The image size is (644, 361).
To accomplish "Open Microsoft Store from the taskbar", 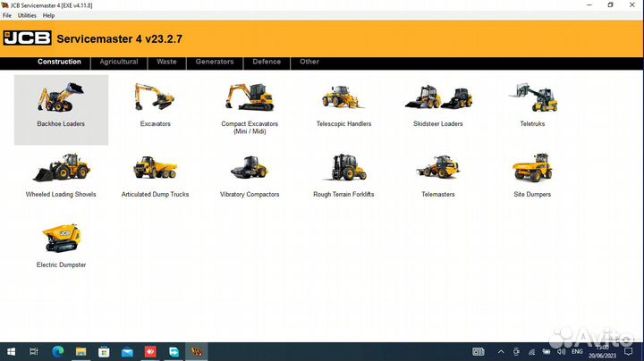I will point(104,352).
